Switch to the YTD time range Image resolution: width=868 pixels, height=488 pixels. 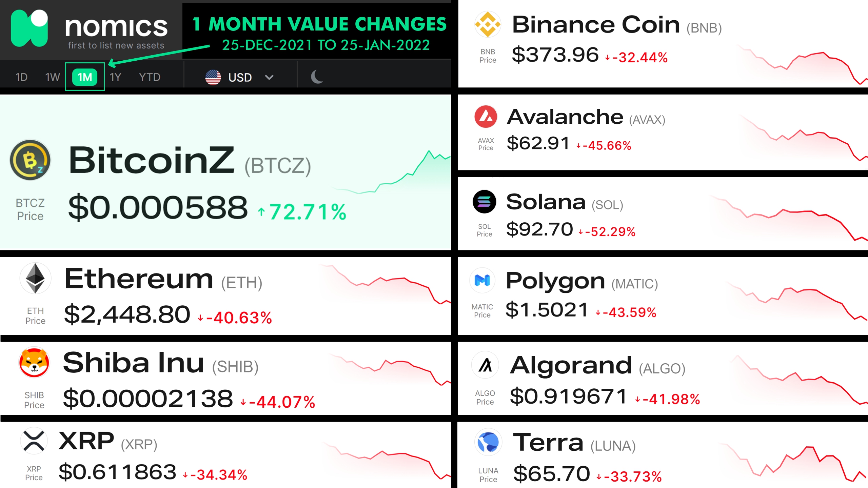(150, 77)
